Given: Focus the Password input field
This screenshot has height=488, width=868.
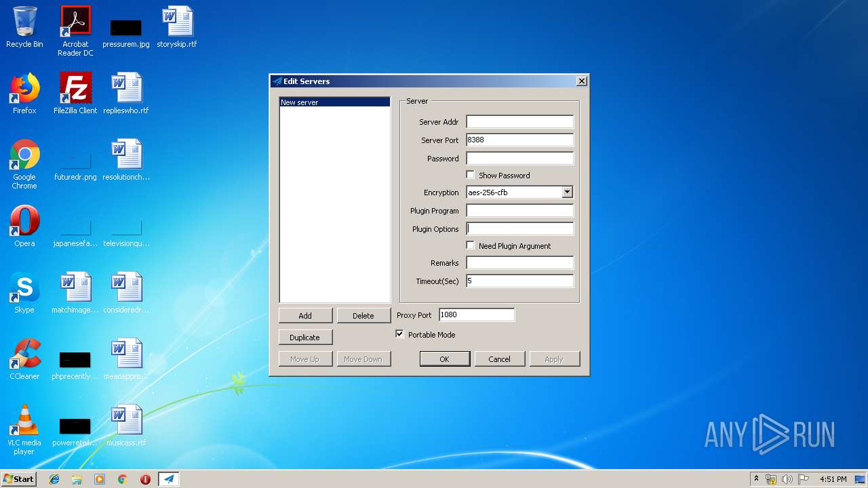Looking at the screenshot, I should 519,159.
